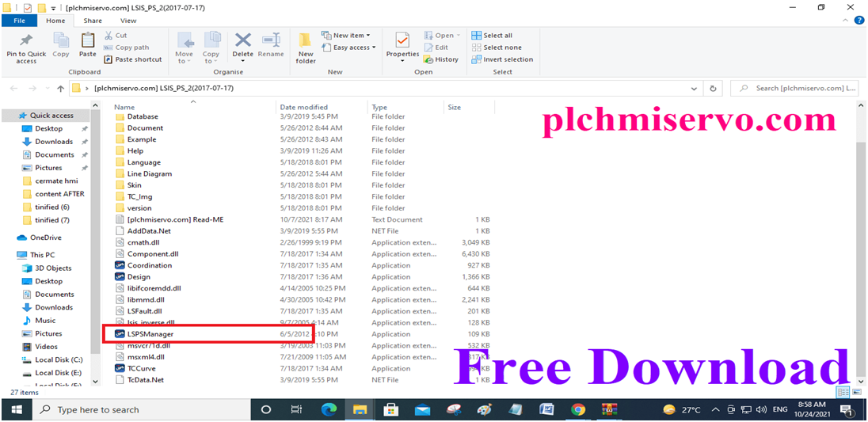Image resolution: width=868 pixels, height=422 pixels.
Task: Click the Google Chrome taskbar icon
Action: tap(578, 410)
